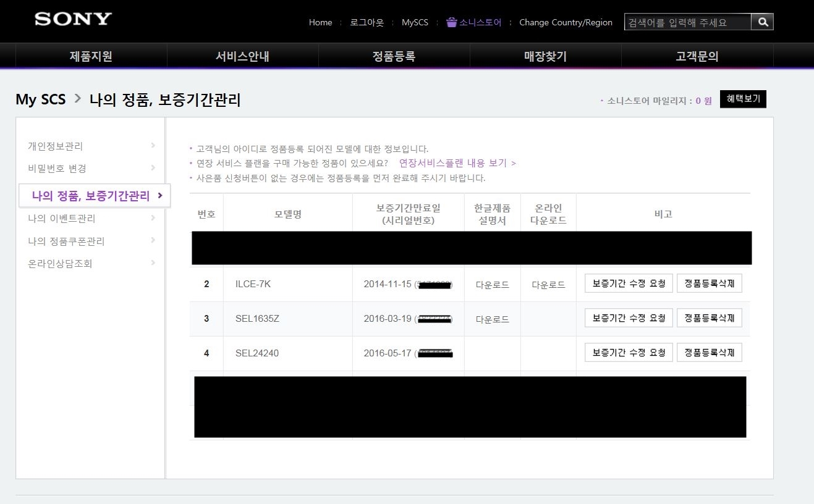Open 연장서비스플랜 내용 보기 link
This screenshot has width=814, height=504.
(457, 163)
